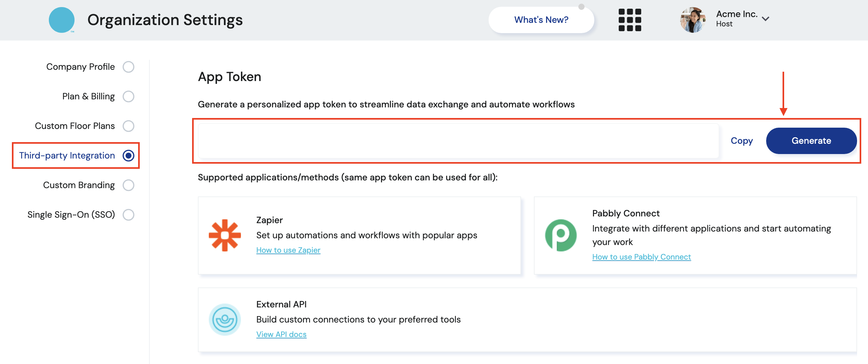The width and height of the screenshot is (868, 364).
Task: Select the Single Sign-On (SSO) radio button
Action: click(128, 214)
